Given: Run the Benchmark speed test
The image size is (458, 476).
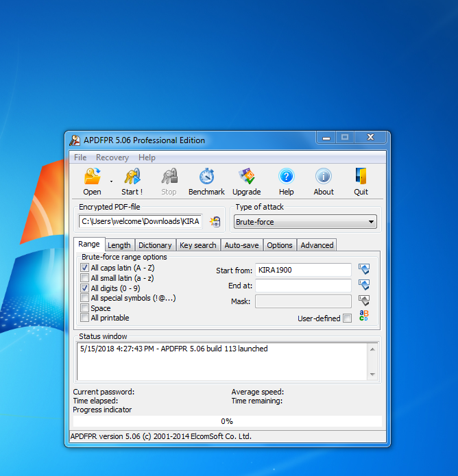Looking at the screenshot, I should pyautogui.click(x=206, y=181).
